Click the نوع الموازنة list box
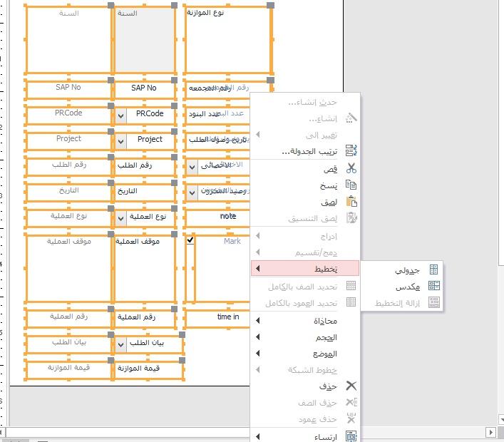 [228, 40]
